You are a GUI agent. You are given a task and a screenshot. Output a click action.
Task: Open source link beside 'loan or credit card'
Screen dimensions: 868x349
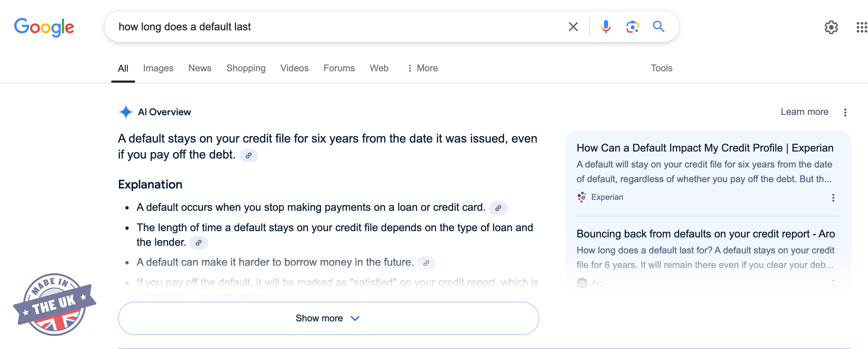point(498,208)
